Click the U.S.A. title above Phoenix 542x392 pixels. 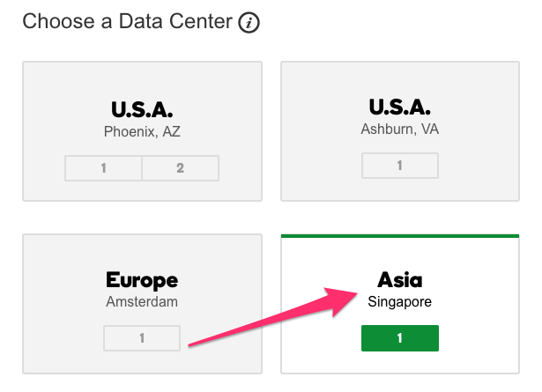pos(142,109)
